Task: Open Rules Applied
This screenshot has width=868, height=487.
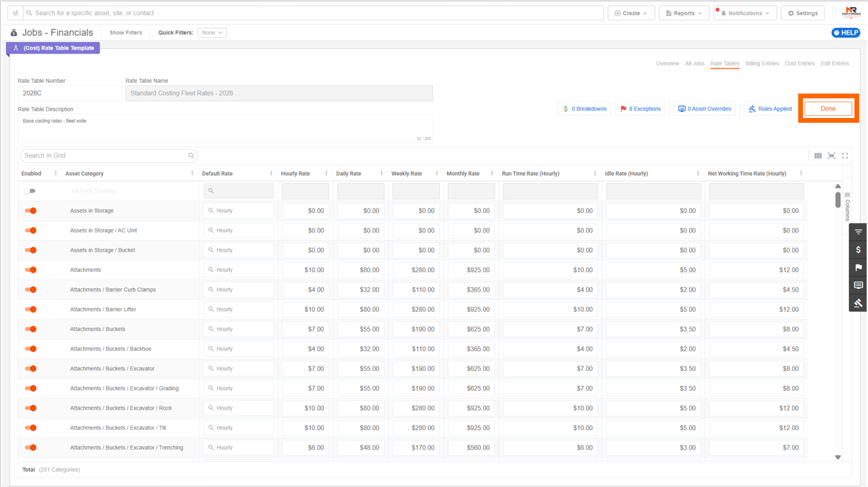Action: point(770,109)
